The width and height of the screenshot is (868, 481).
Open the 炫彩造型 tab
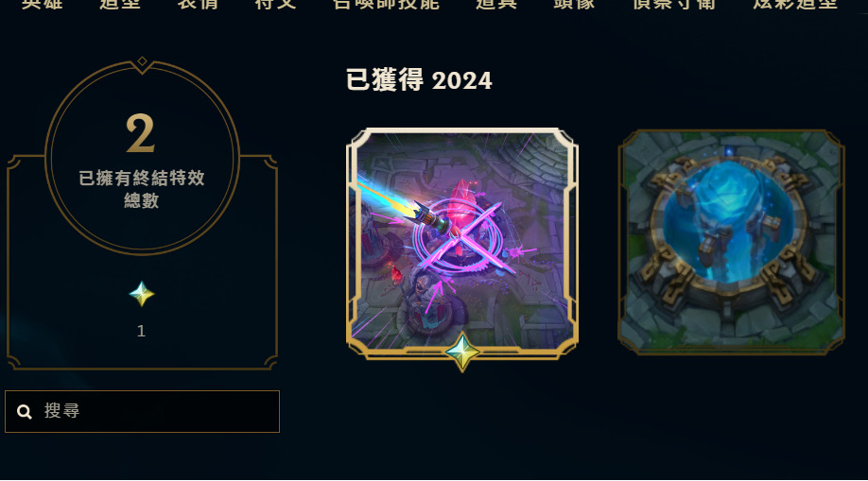(795, 5)
